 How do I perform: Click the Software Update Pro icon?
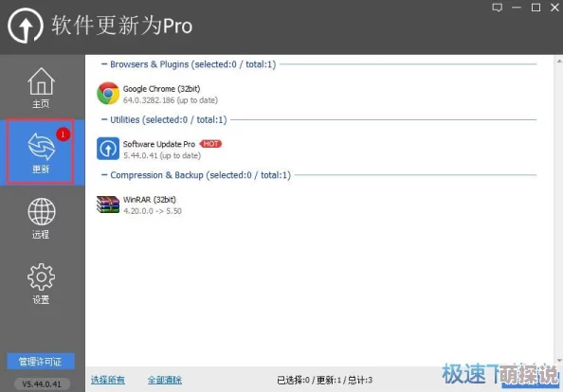[x=108, y=149]
